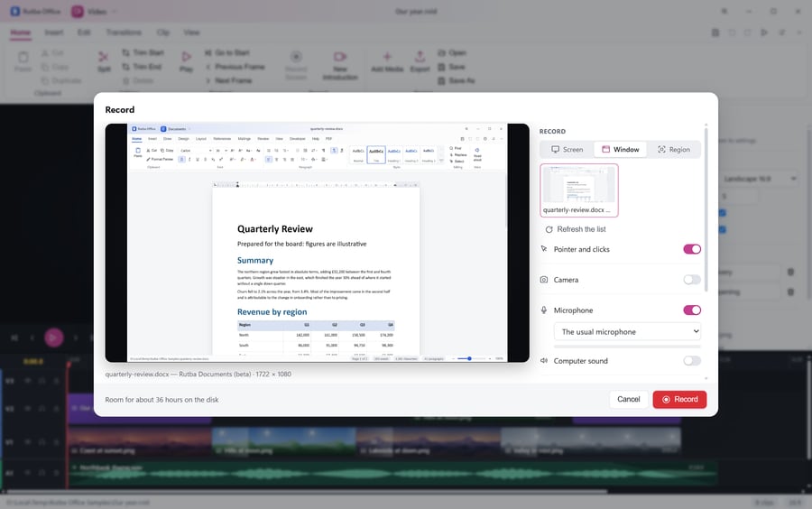812x509 pixels.
Task: Switch recording source to Screen
Action: (x=567, y=150)
